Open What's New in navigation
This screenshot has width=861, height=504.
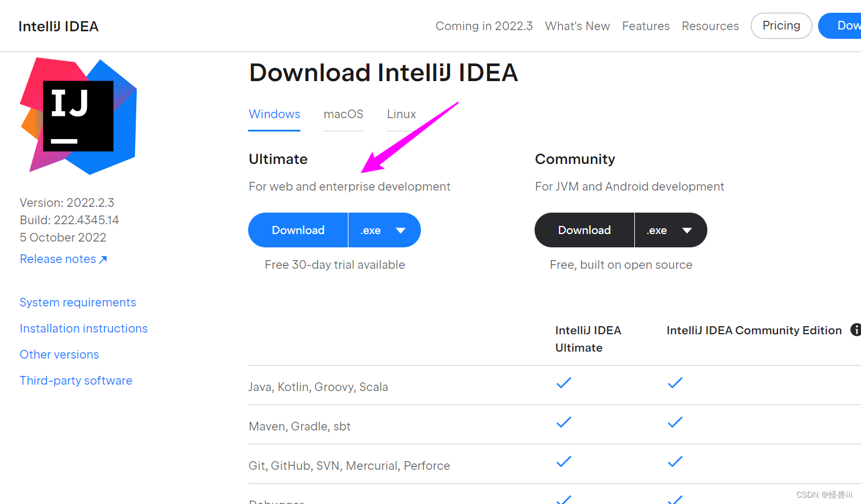tap(577, 26)
